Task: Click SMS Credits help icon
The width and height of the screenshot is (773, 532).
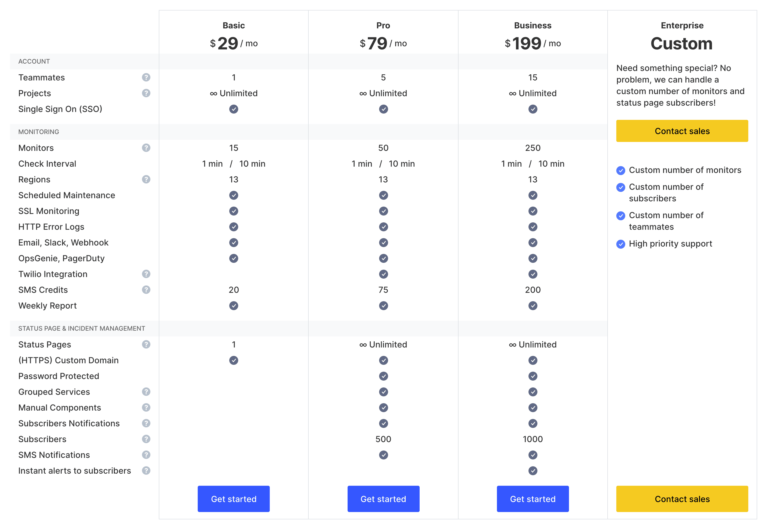Action: pyautogui.click(x=146, y=290)
